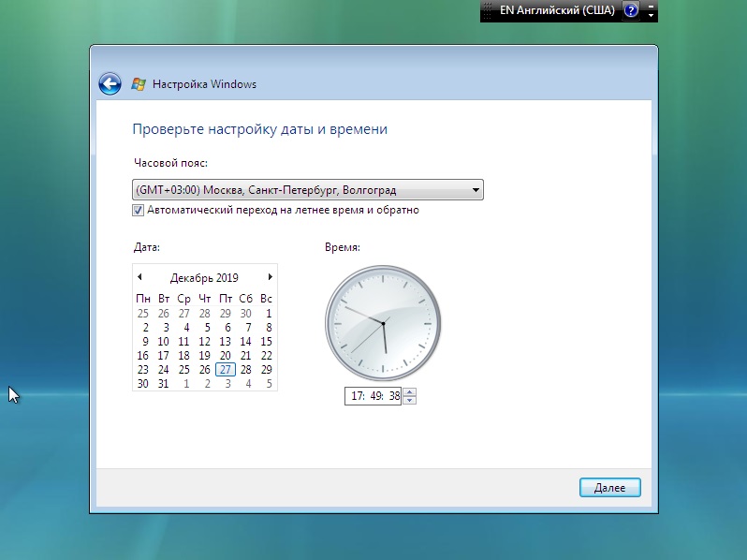Select date 29 in last December week
This screenshot has width=747, height=560.
(x=266, y=369)
